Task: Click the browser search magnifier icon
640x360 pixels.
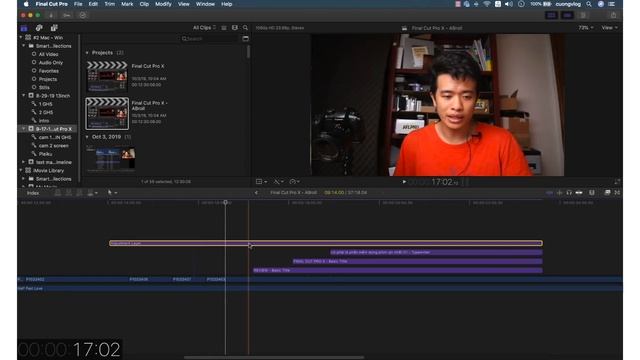Action: pyautogui.click(x=245, y=28)
